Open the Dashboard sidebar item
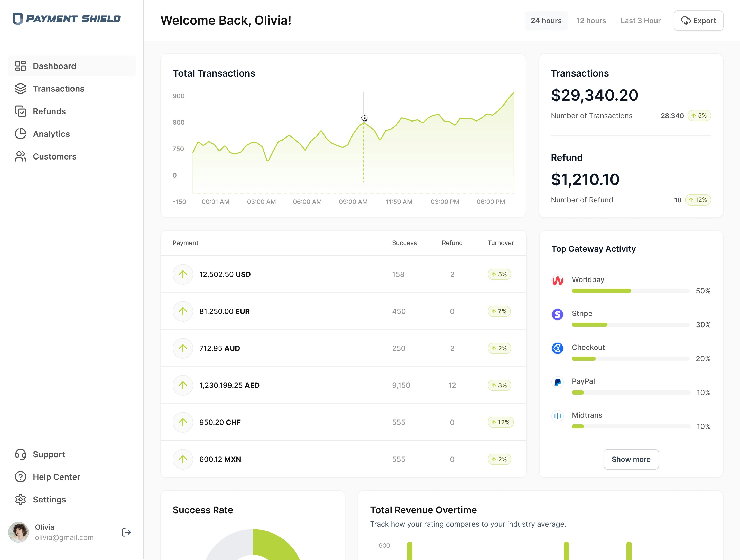This screenshot has width=740, height=560. 72,66
